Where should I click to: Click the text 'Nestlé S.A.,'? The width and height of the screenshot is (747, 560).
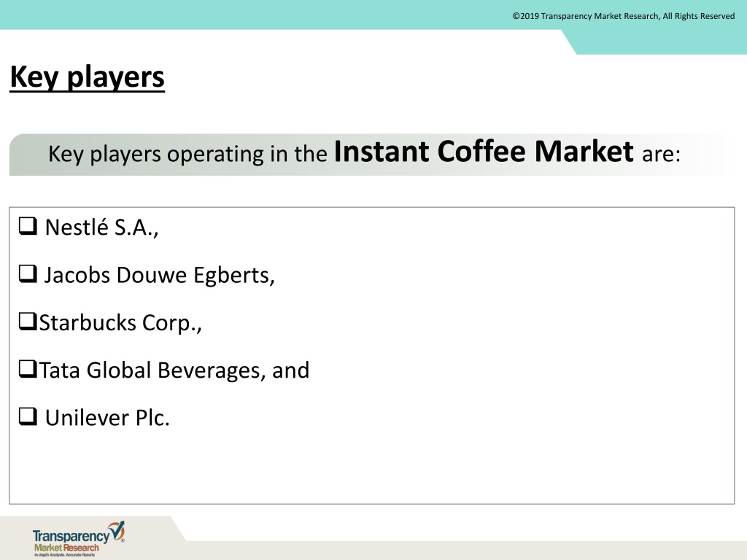coord(101,227)
